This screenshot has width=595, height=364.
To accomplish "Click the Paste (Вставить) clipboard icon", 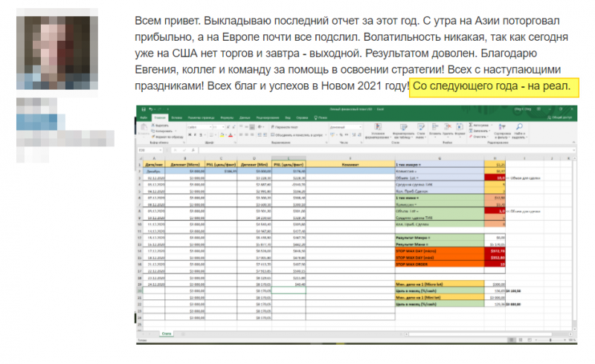I will coord(144,129).
